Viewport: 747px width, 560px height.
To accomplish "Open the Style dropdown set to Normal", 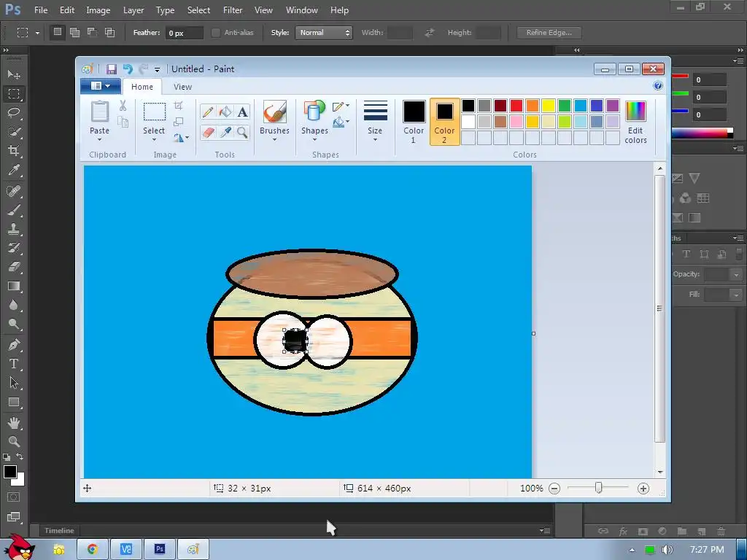I will pyautogui.click(x=324, y=32).
